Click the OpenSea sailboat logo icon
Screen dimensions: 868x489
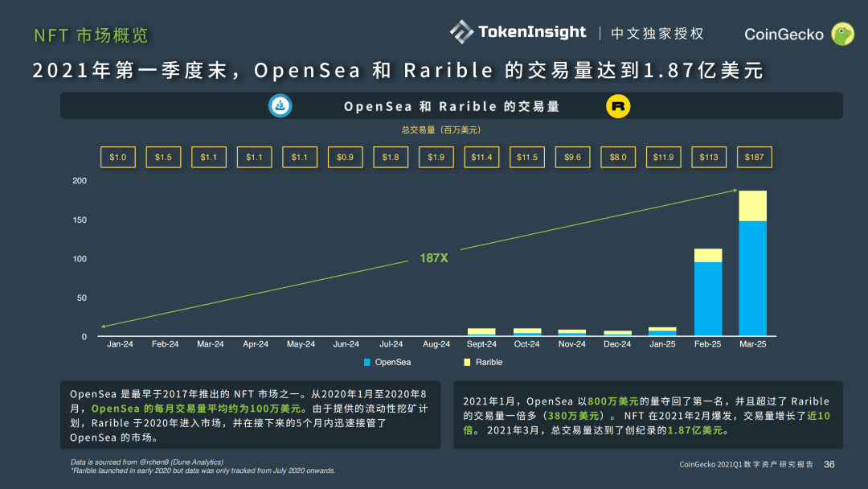click(x=280, y=106)
